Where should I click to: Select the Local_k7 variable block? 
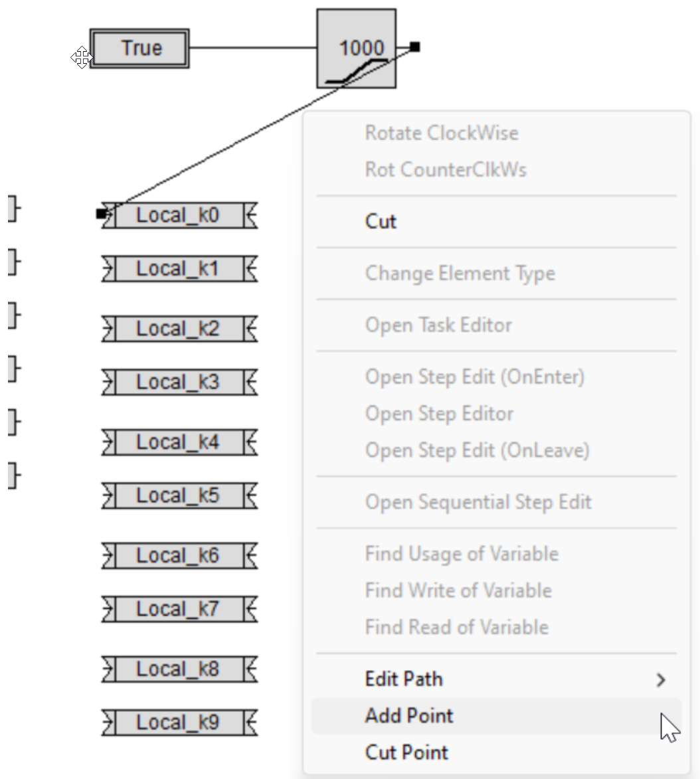coord(179,608)
